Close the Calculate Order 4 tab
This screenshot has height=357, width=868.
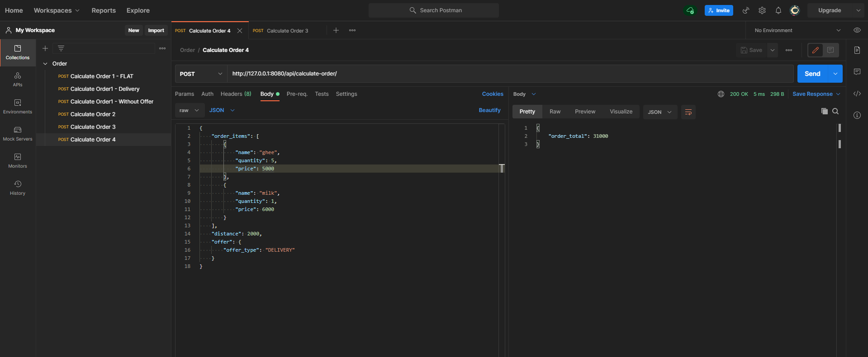(x=240, y=31)
